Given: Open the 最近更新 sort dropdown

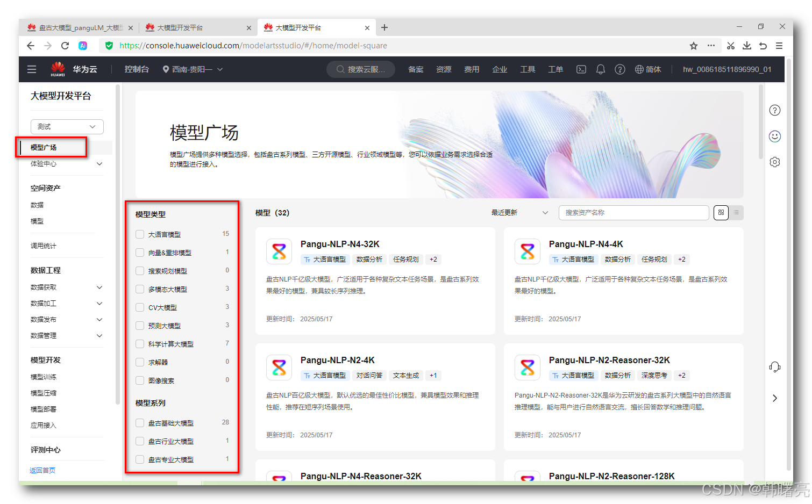Looking at the screenshot, I should (519, 213).
